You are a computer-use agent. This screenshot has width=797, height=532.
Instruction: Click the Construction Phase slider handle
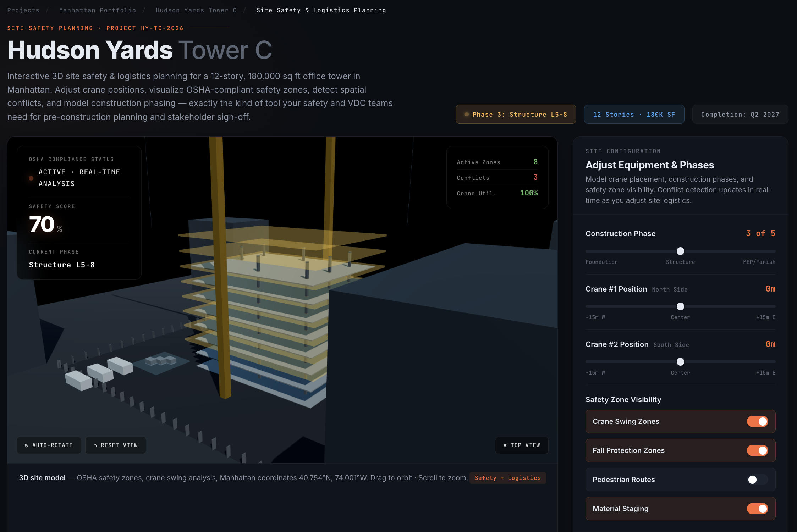tap(680, 251)
